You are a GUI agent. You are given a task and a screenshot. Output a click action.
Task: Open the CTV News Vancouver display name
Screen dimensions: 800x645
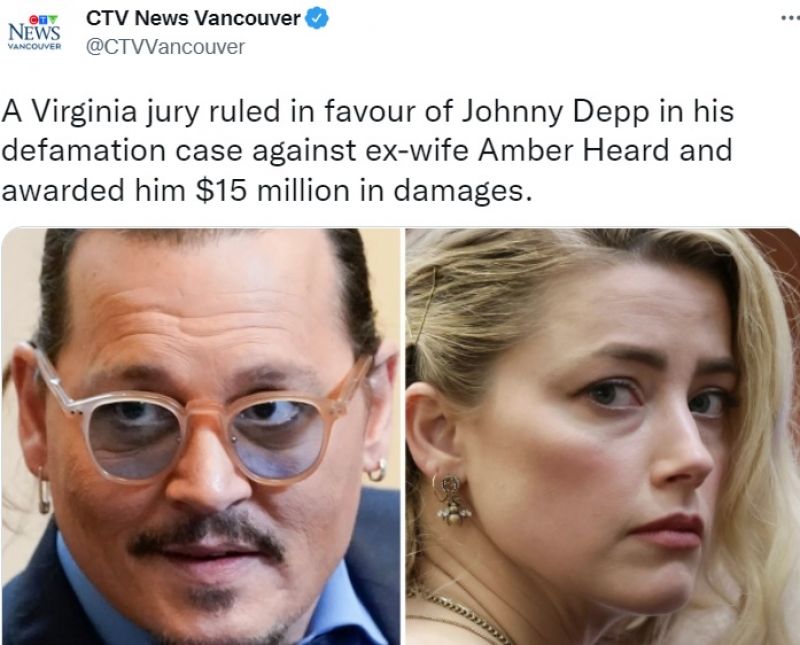point(193,18)
